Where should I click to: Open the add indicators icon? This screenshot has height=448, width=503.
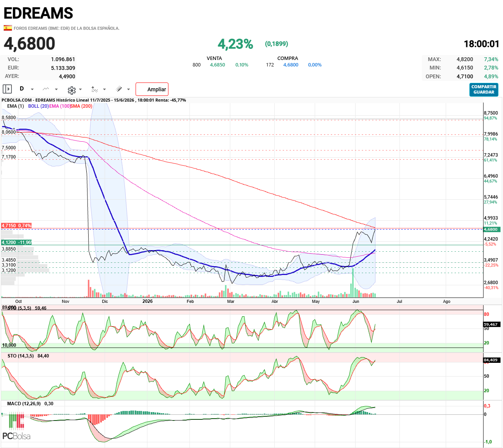pos(94,89)
